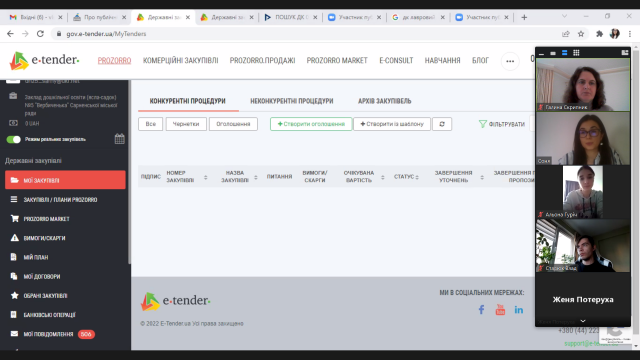
Task: Click Комерційні закупівлі in top navigation
Action: coord(180,61)
